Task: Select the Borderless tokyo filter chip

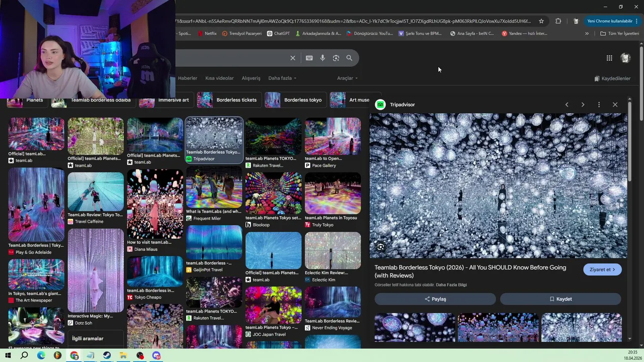Action: pyautogui.click(x=295, y=100)
